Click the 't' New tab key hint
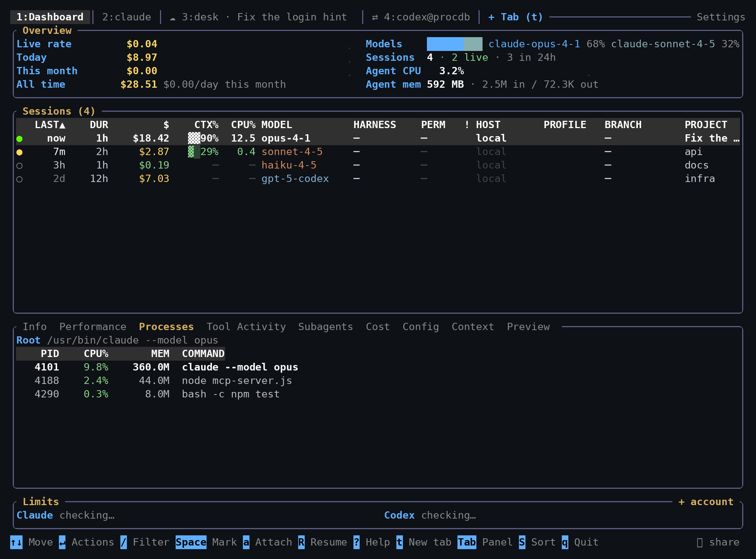 coord(399,542)
